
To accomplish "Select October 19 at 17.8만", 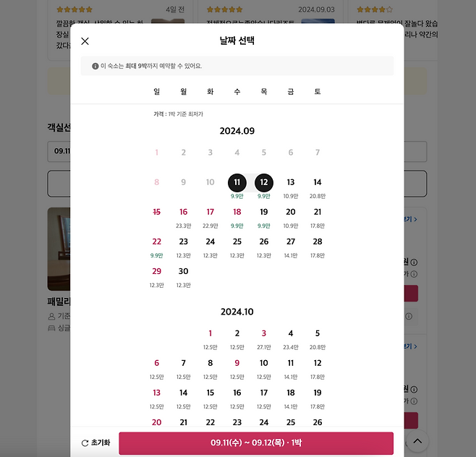I will [x=318, y=398].
